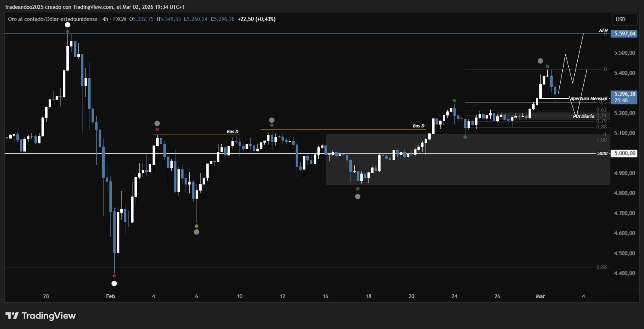The image size is (644, 329).
Task: Select the current price tag 5.296,38
Action: [624, 94]
